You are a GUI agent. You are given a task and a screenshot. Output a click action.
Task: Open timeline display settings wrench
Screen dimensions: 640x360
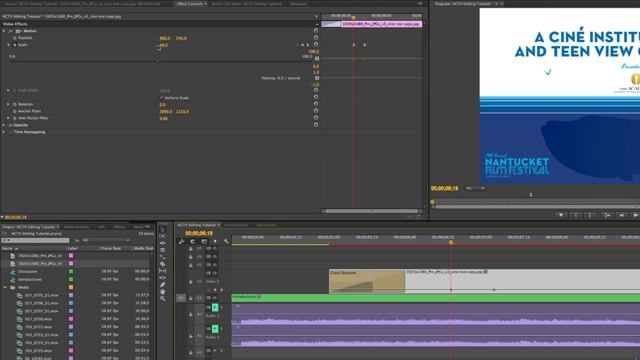(226, 241)
